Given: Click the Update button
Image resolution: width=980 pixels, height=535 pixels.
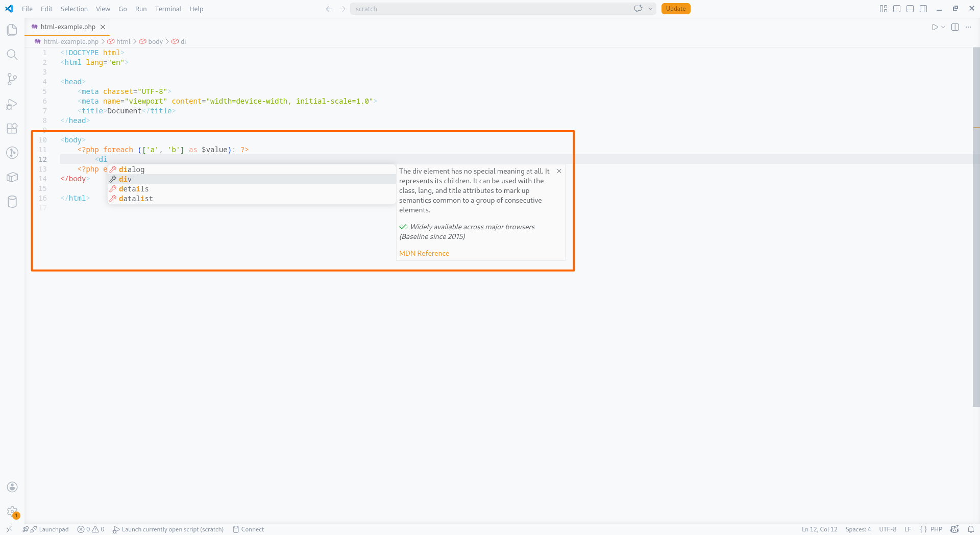Looking at the screenshot, I should pos(676,9).
